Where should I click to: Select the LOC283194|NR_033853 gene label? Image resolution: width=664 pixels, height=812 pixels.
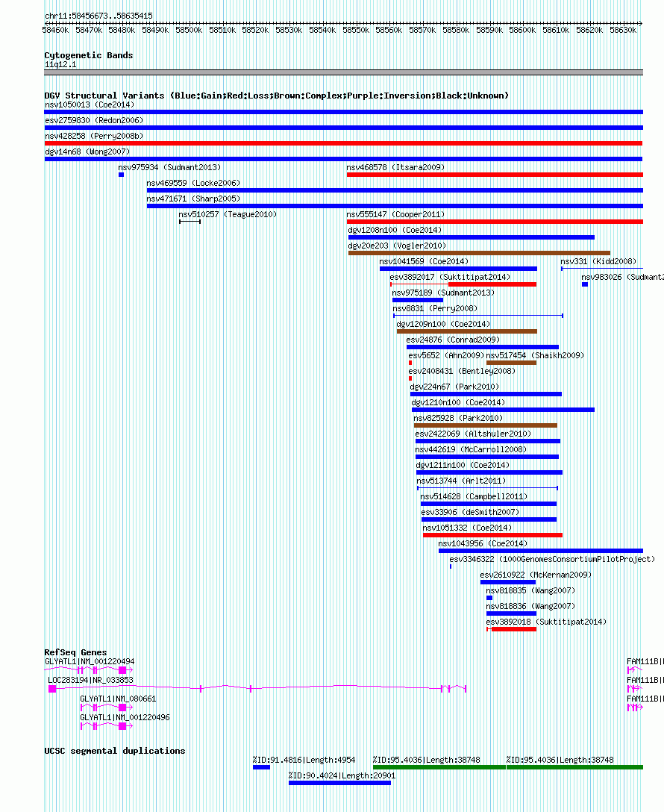(90, 680)
